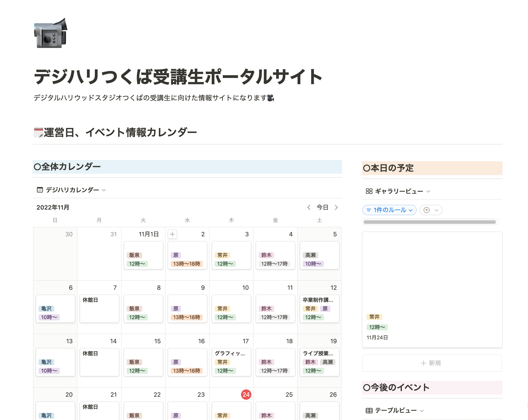This screenshot has height=420, width=528.
Task: Click the gallery grid icon beside ギャラリービュー
Action: (x=369, y=191)
